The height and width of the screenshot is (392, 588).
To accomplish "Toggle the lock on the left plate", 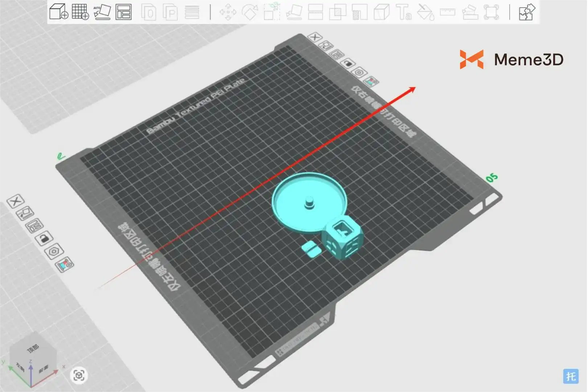I will point(44,238).
